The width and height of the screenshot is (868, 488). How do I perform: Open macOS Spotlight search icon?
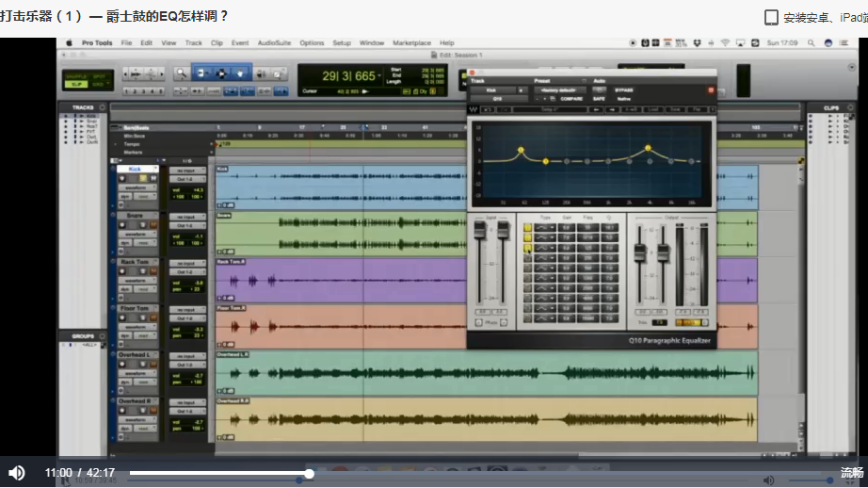tap(811, 42)
